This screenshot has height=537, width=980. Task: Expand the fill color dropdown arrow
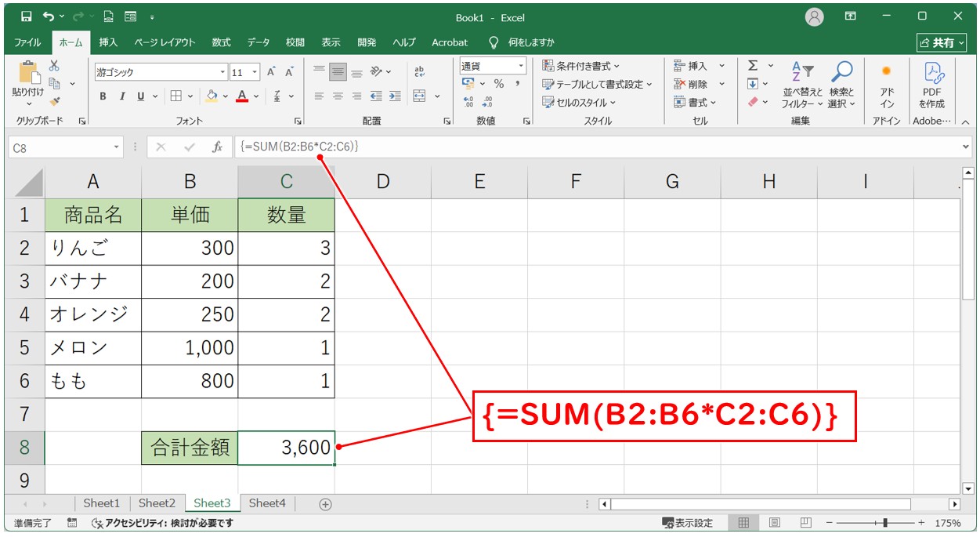pyautogui.click(x=226, y=96)
